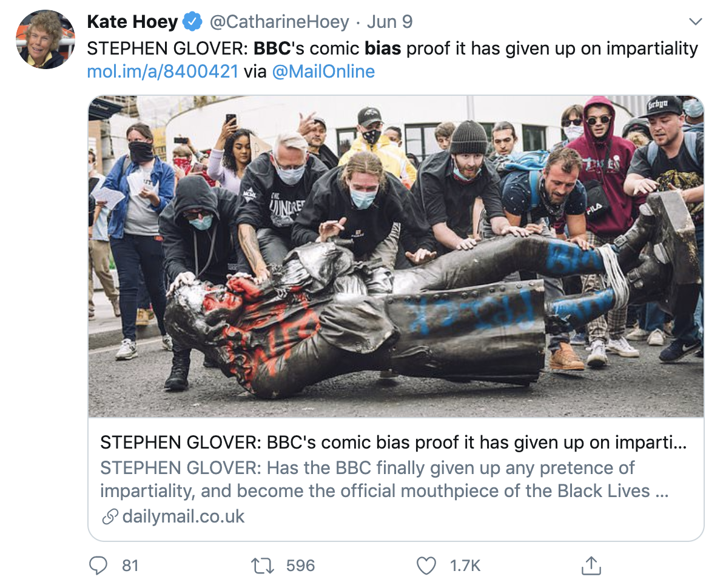Open the Jun 9 timestamp
The width and height of the screenshot is (723, 588).
click(x=389, y=22)
